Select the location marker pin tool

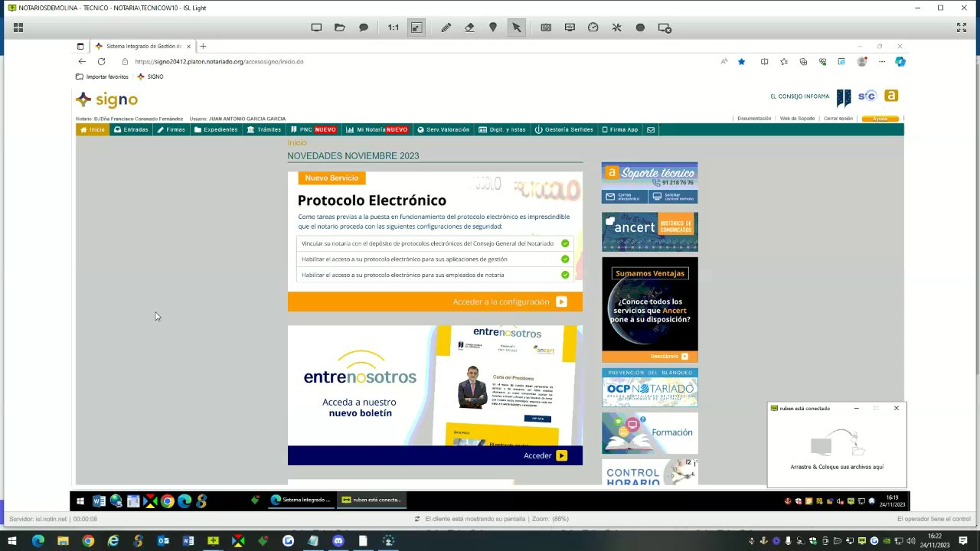493,28
